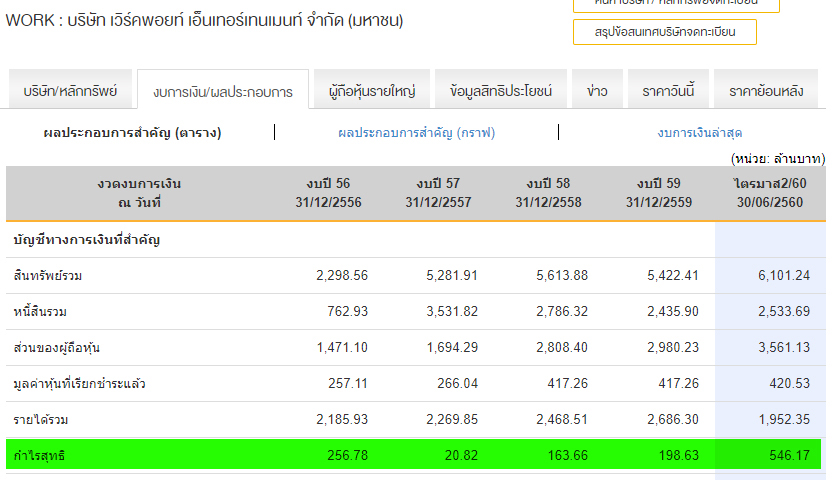
Task: Click net profit value 20.82
Action: [x=461, y=456]
